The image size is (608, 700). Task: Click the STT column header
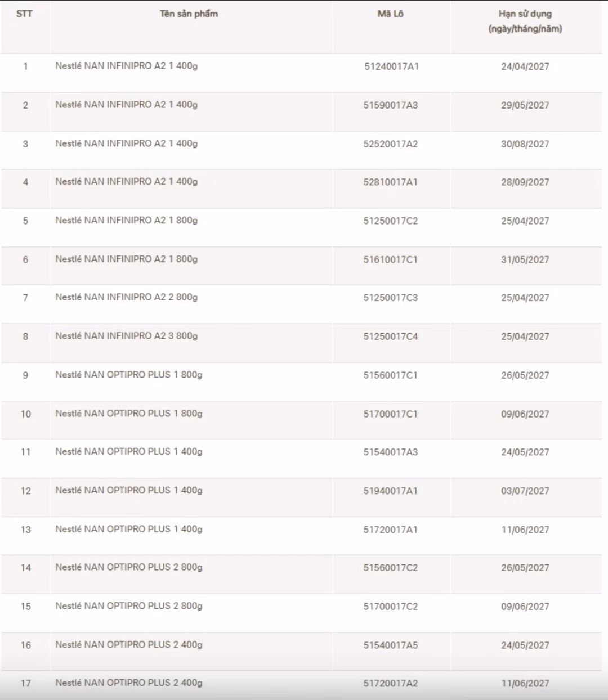24,14
